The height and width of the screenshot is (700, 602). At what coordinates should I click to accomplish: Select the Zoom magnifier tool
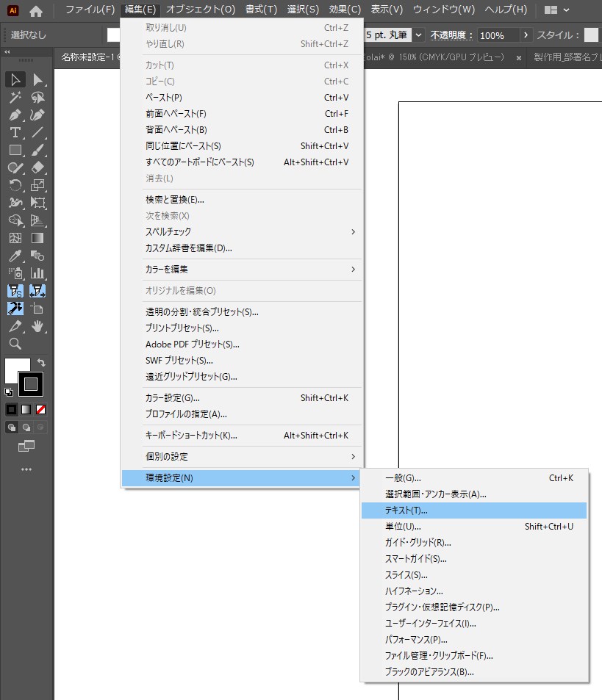15,344
